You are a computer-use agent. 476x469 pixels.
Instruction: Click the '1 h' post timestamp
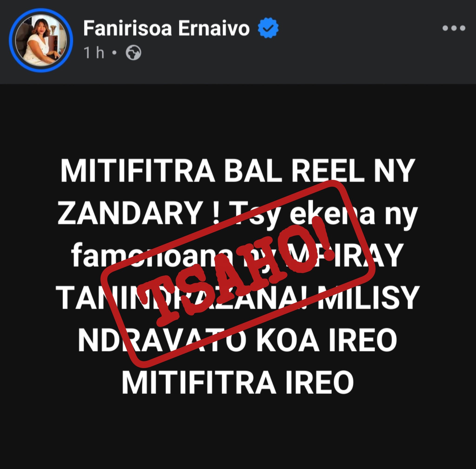(x=94, y=53)
